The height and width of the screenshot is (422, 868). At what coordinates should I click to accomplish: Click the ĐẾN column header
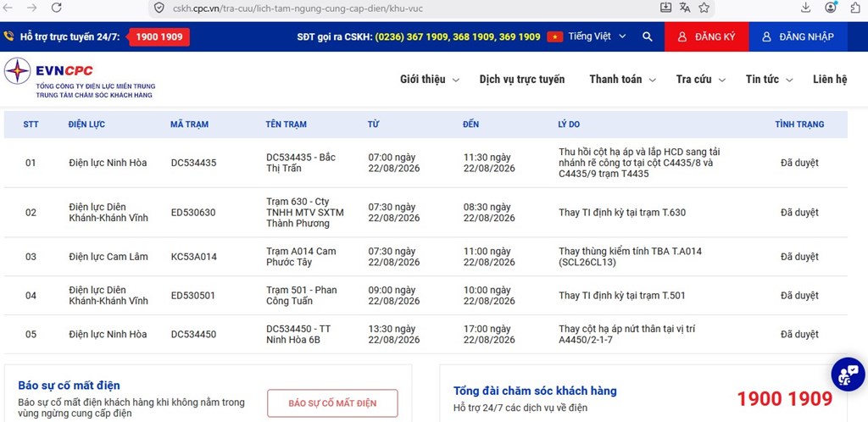(x=471, y=125)
